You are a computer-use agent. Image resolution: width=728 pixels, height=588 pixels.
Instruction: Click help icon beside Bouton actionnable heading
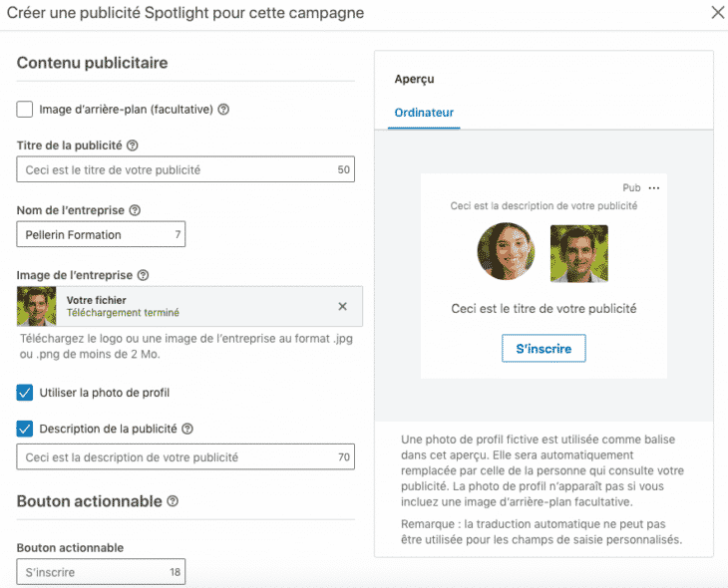coord(173,501)
